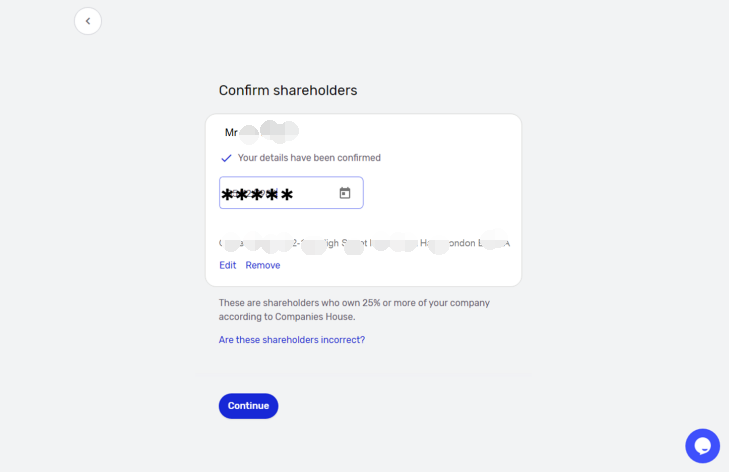Viewport: 729px width, 472px height.
Task: Focus the masked date input field
Action: tap(291, 193)
